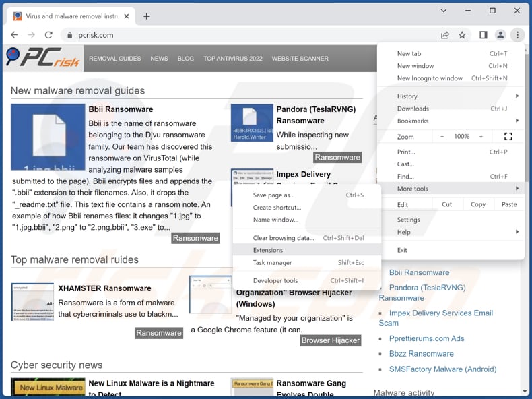Image resolution: width=532 pixels, height=399 pixels.
Task: Select Extensions from More tools submenu
Action: coord(268,250)
